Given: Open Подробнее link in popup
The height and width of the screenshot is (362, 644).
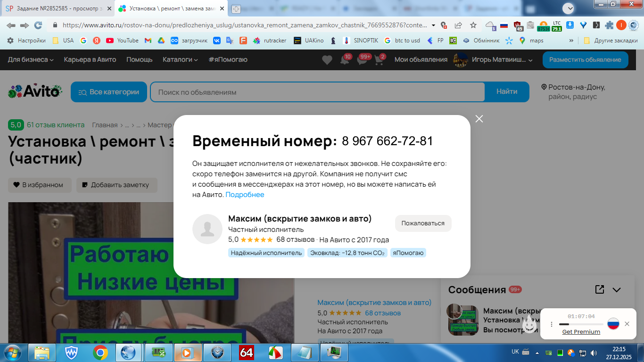Looking at the screenshot, I should (x=245, y=195).
